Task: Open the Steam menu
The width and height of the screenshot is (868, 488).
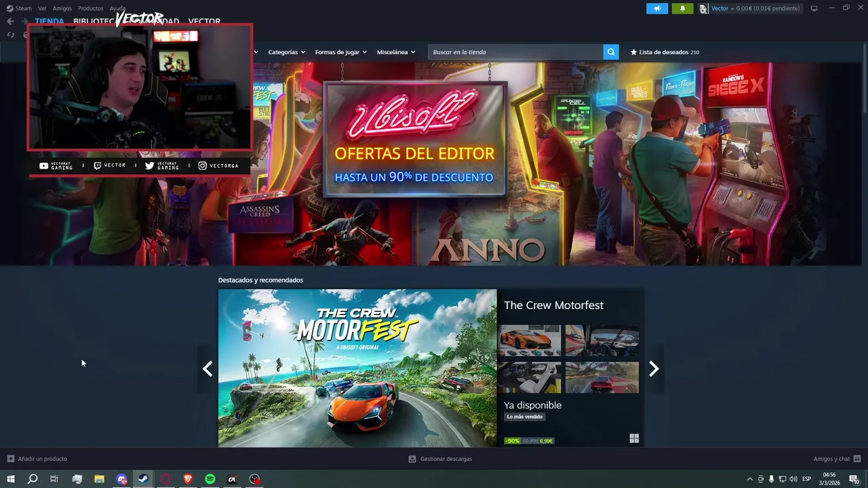Action: [x=24, y=8]
